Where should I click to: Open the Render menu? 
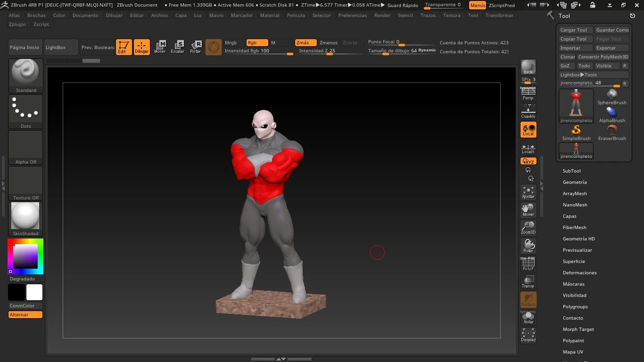click(382, 15)
